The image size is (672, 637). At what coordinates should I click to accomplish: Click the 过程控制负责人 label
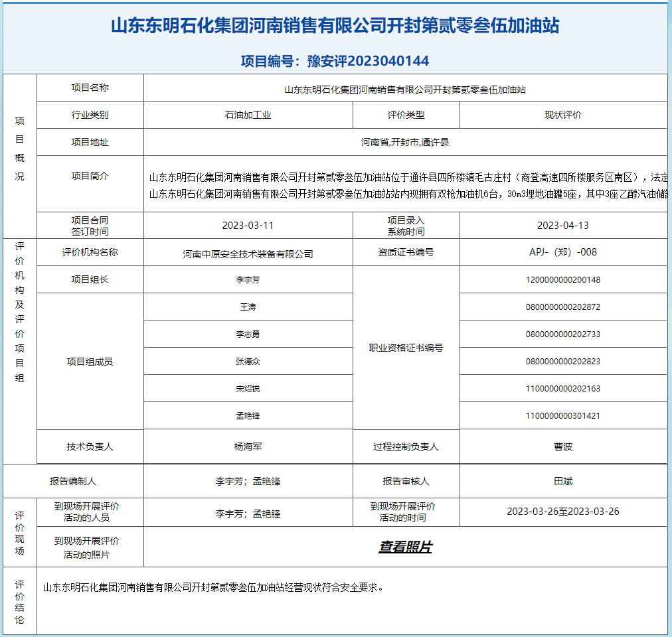[406, 447]
